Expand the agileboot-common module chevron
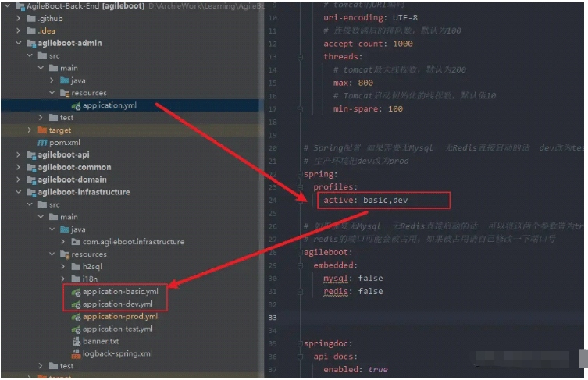 (x=19, y=167)
